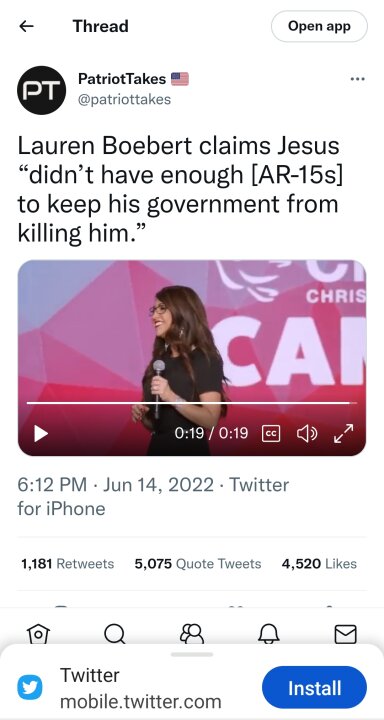Seek the video progress bar

192,403
